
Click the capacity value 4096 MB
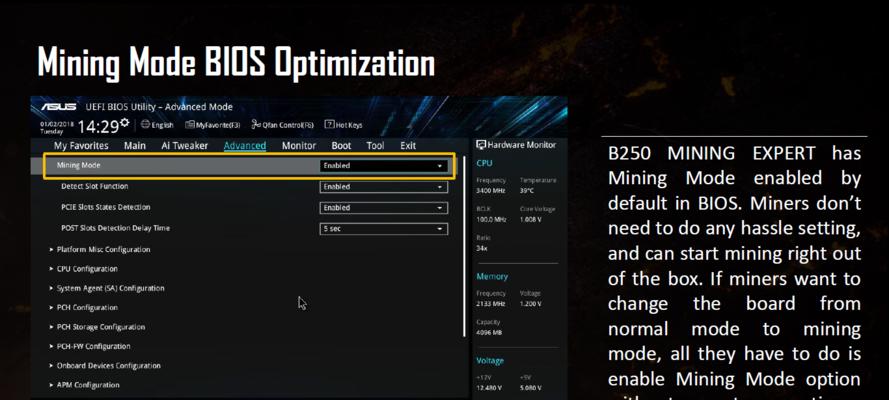click(489, 333)
